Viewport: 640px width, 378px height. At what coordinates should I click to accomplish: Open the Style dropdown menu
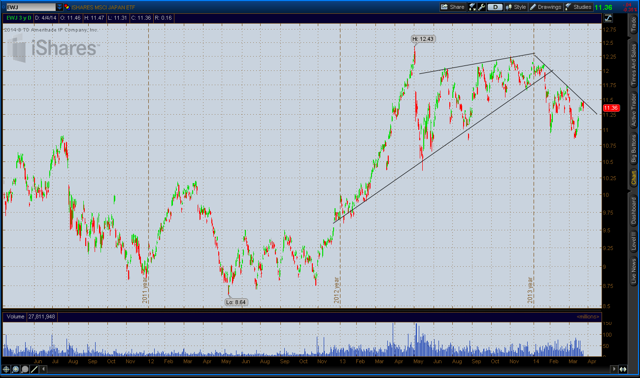pos(516,7)
